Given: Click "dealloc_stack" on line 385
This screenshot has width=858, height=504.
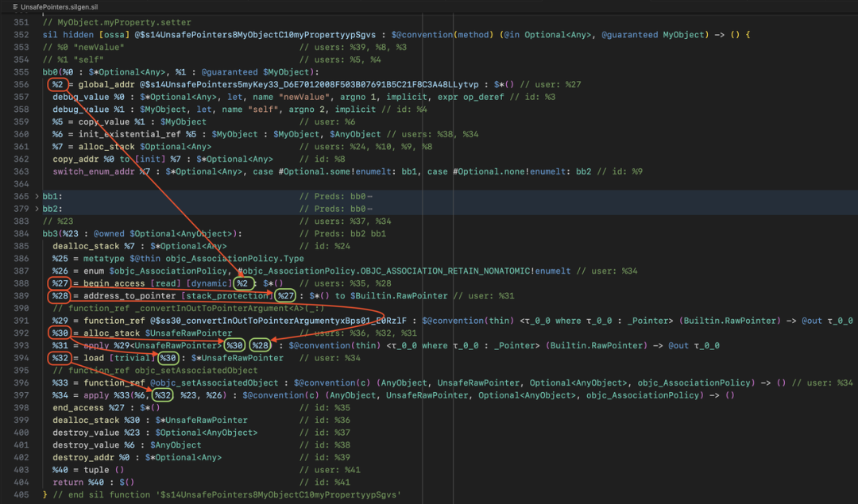Looking at the screenshot, I should point(86,246).
